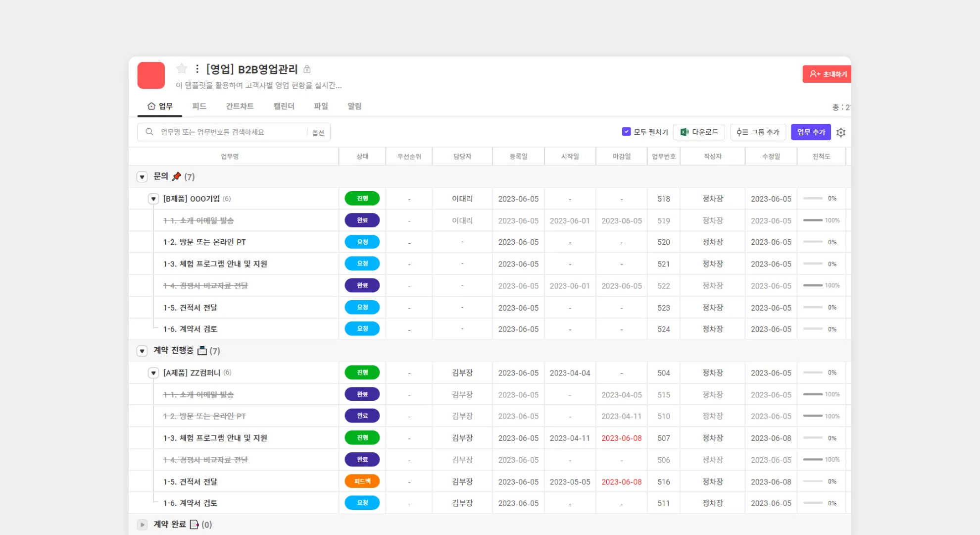Toggle the 모두 펼치기 checkbox
The image size is (980, 535).
(626, 132)
